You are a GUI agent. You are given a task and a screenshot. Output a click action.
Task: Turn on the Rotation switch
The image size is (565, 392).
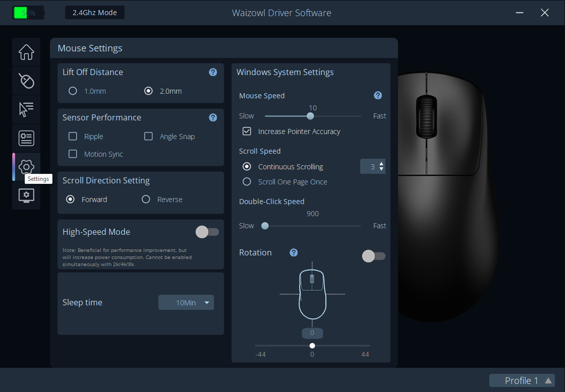pyautogui.click(x=374, y=256)
